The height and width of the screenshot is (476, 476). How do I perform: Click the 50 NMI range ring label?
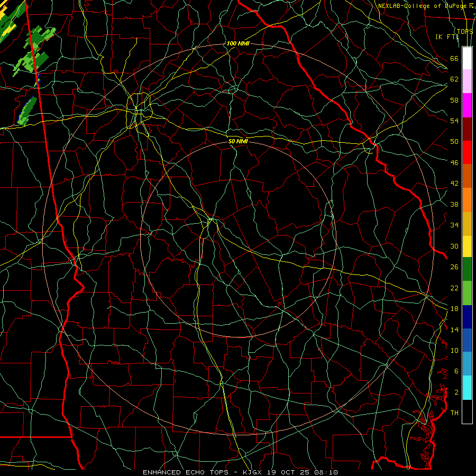click(x=239, y=141)
